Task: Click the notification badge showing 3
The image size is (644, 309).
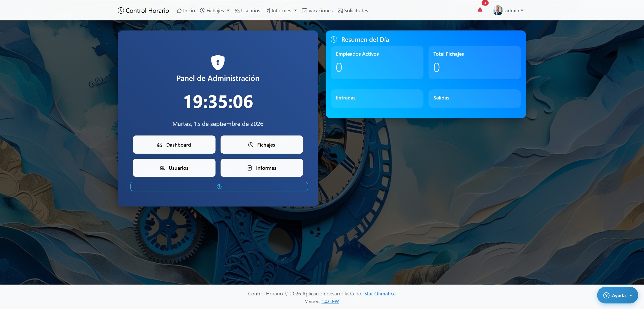Action: (485, 3)
